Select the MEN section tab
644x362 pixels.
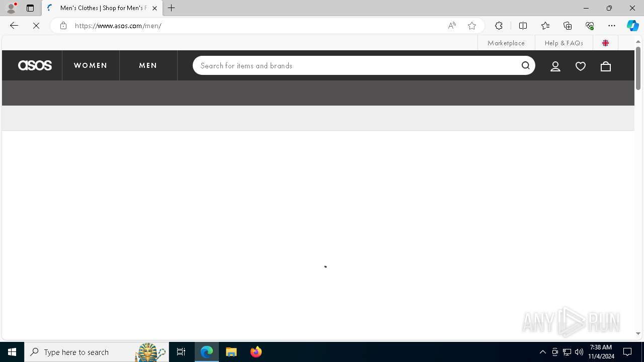click(x=148, y=65)
